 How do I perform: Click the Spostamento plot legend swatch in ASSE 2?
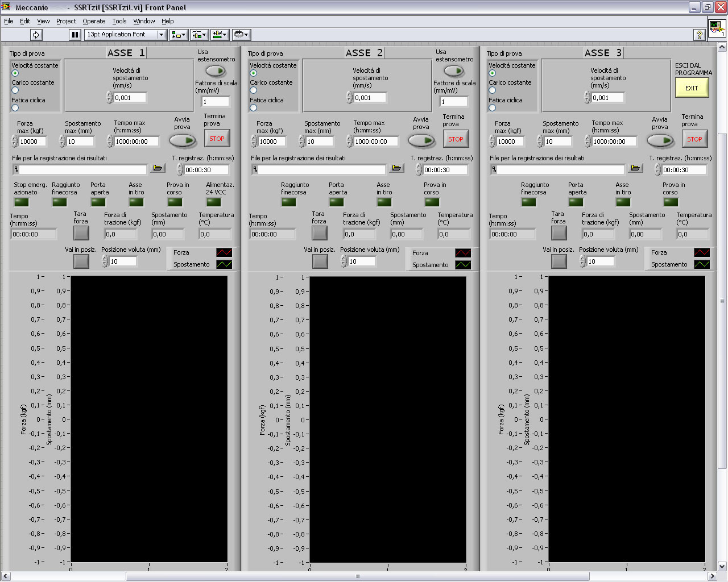tap(463, 265)
